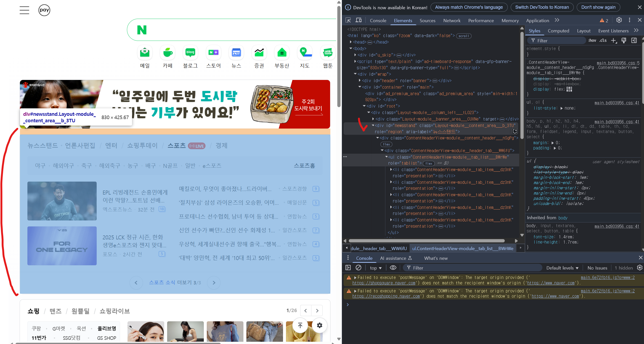Click the clear console icon
Screen dimensions: 644x344
pyautogui.click(x=358, y=268)
